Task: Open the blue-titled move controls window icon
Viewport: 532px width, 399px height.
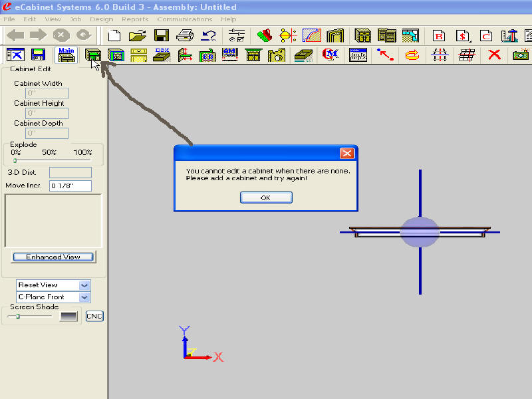Action: (358, 55)
